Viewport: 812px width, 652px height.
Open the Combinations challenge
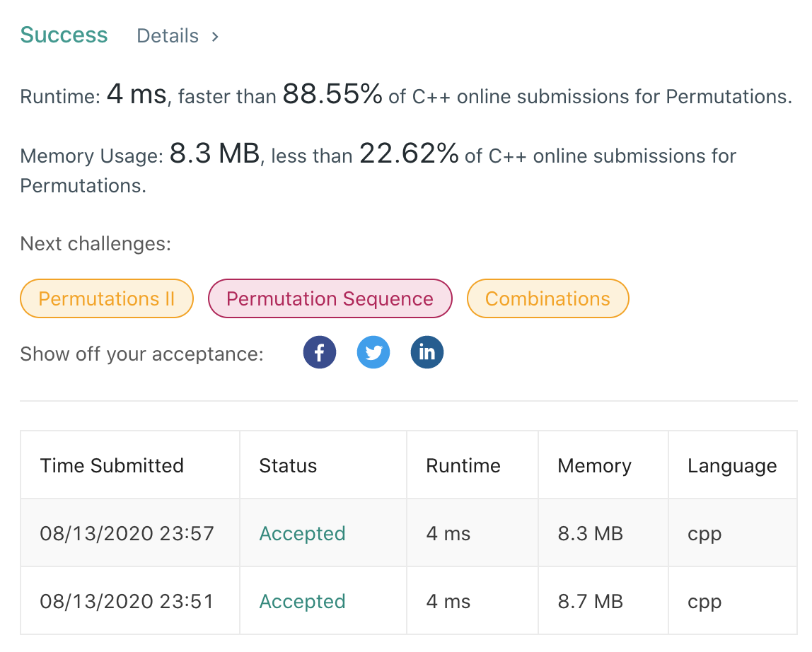pos(547,298)
